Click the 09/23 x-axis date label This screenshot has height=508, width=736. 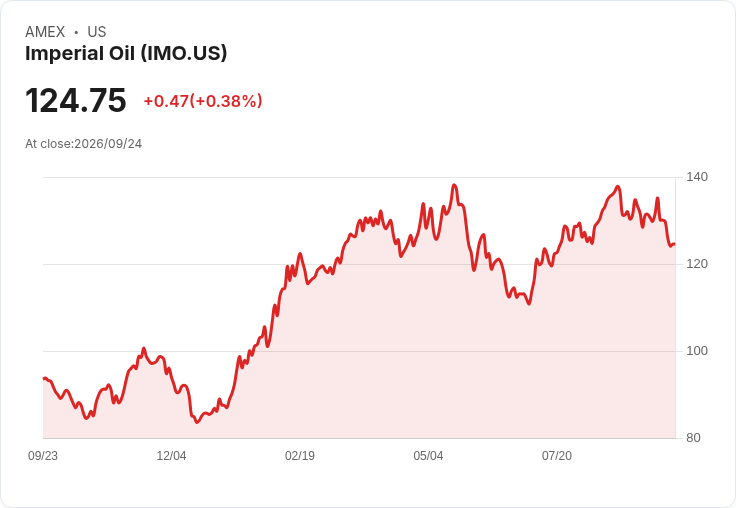[x=43, y=456]
